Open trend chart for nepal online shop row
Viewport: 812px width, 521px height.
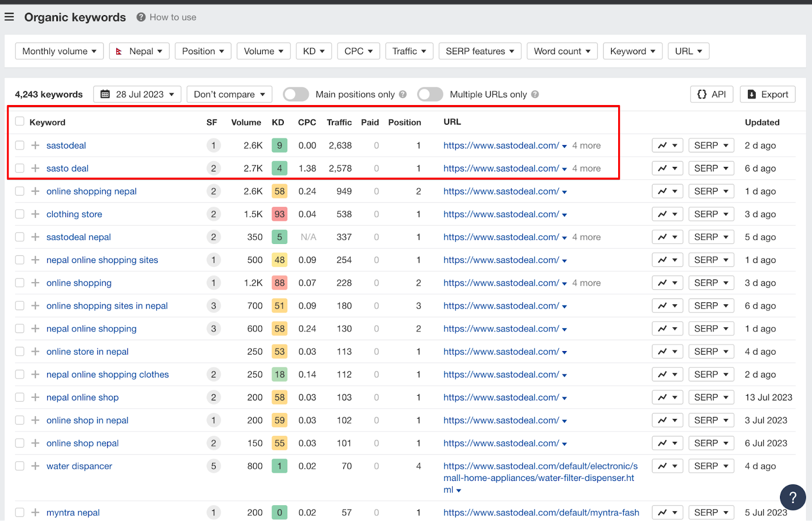667,397
